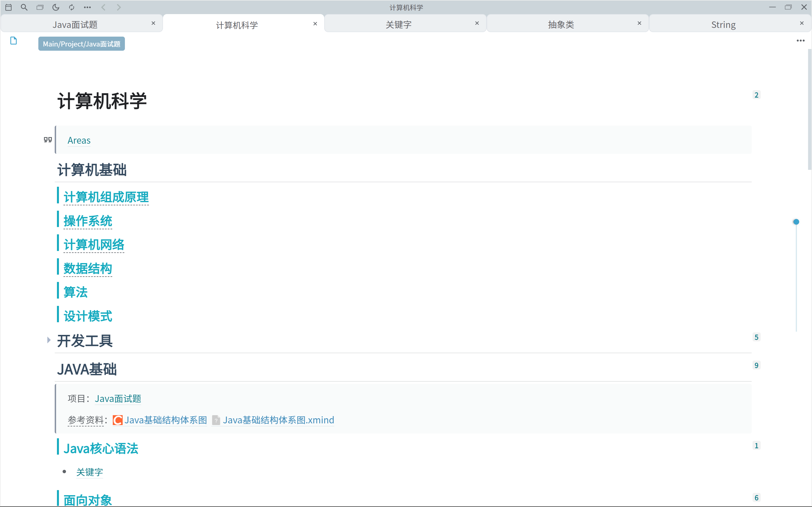Click the window layout icon in the toolbar

click(40, 7)
